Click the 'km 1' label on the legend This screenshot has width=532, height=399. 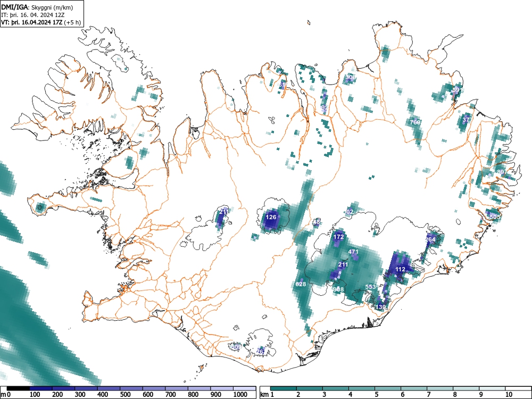267,394
